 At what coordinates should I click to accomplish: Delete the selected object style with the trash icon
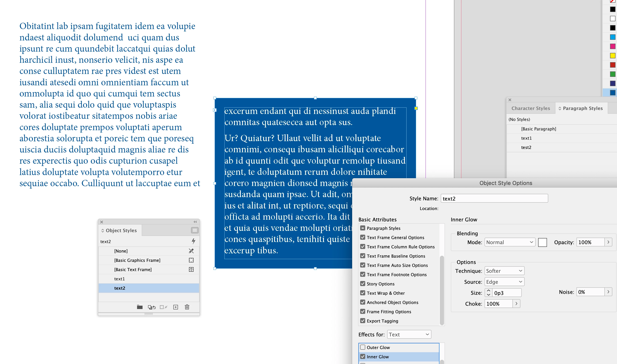click(x=187, y=307)
